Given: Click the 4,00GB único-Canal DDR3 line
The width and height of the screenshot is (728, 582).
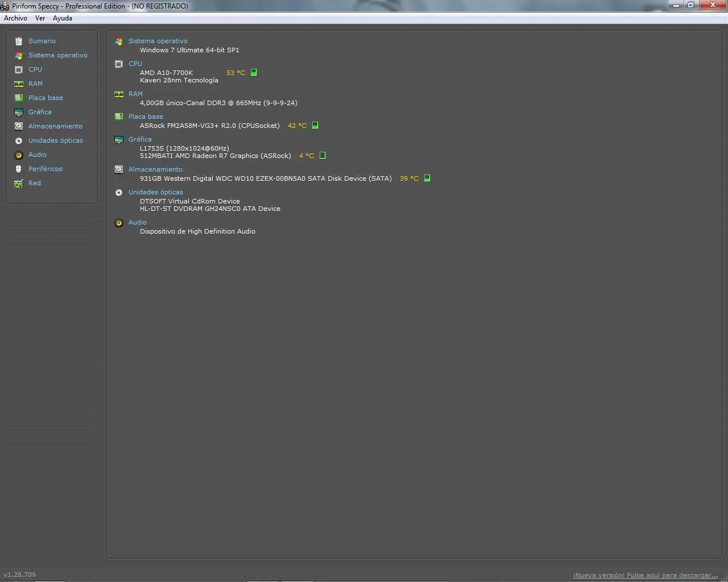Looking at the screenshot, I should point(218,103).
